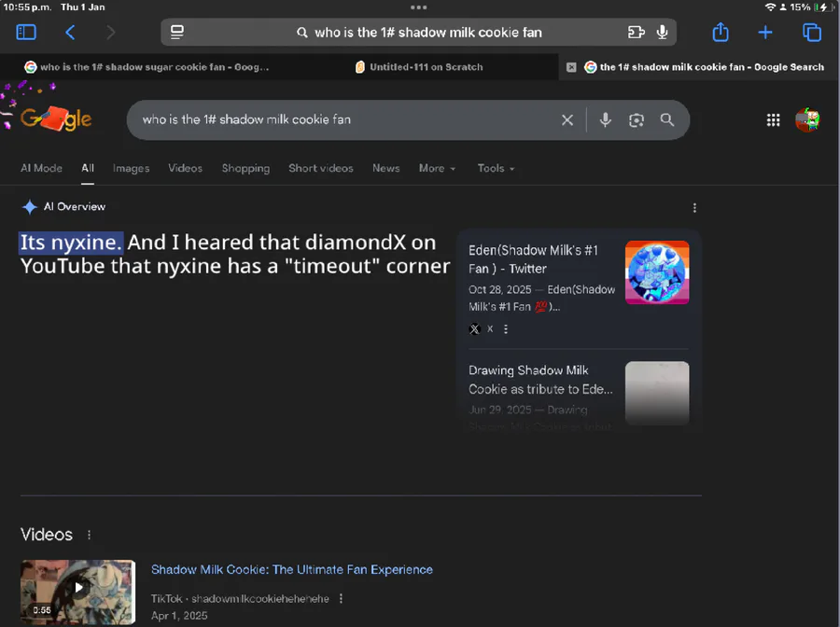Open a new Safari tab
The width and height of the screenshot is (840, 627).
tap(765, 33)
